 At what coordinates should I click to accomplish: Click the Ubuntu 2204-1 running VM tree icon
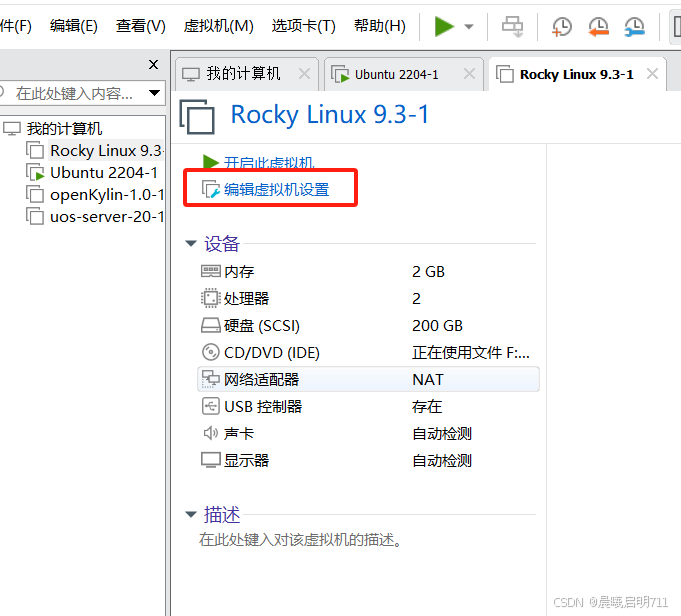pyautogui.click(x=35, y=172)
